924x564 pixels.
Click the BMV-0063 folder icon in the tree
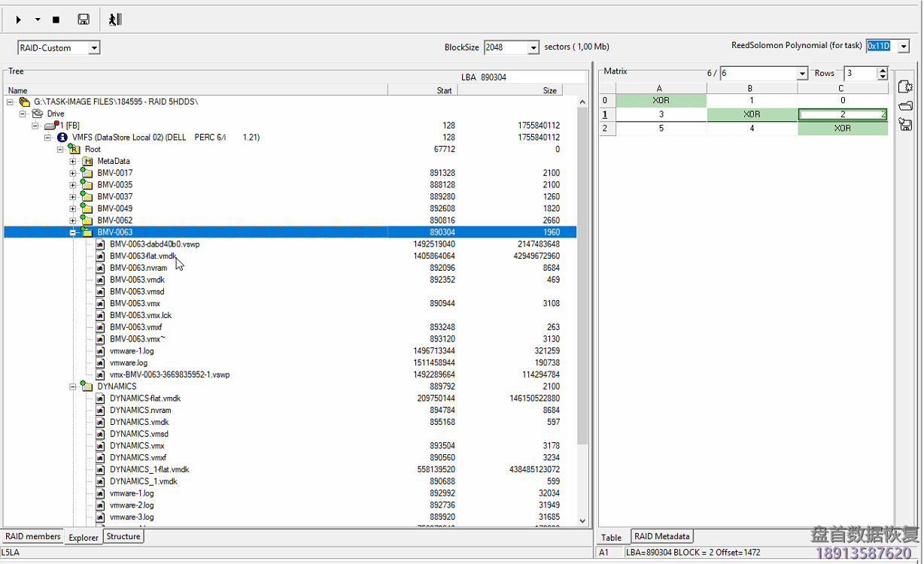(89, 232)
